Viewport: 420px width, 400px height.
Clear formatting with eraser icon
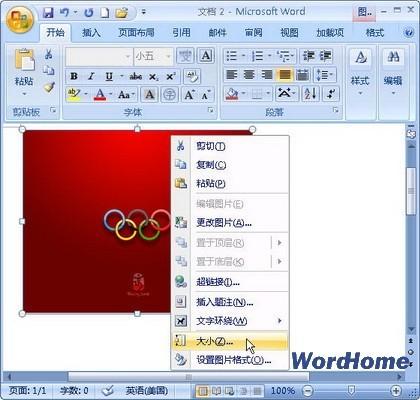click(x=192, y=76)
